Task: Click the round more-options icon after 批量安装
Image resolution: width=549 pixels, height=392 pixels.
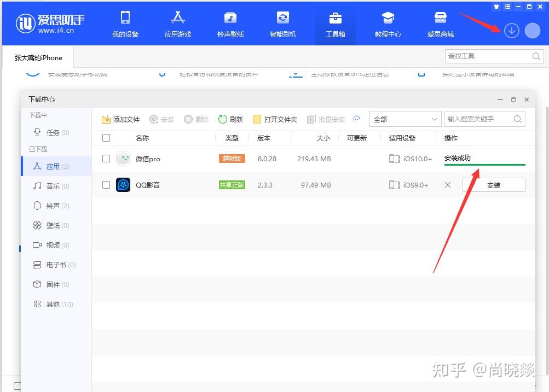Action: [356, 119]
